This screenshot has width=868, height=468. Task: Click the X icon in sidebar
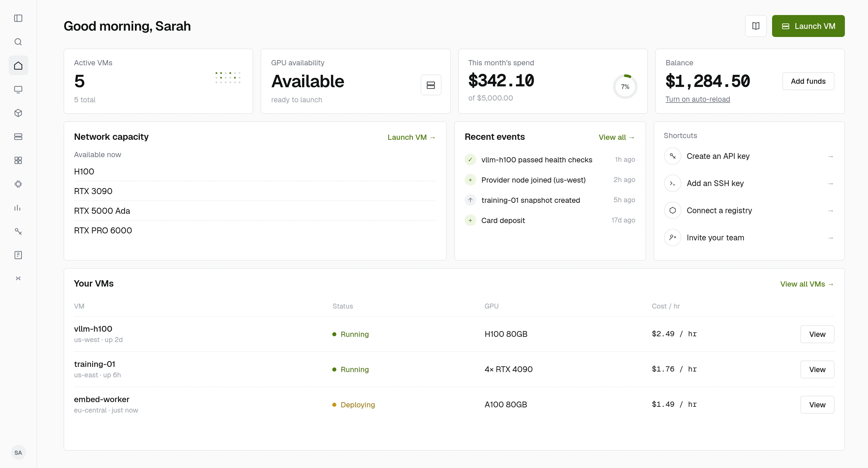[18, 278]
